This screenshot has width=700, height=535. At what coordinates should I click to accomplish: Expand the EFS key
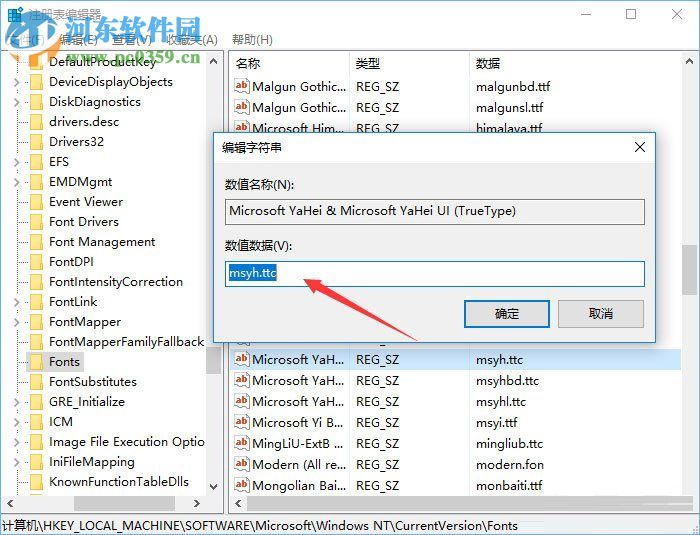[x=17, y=162]
